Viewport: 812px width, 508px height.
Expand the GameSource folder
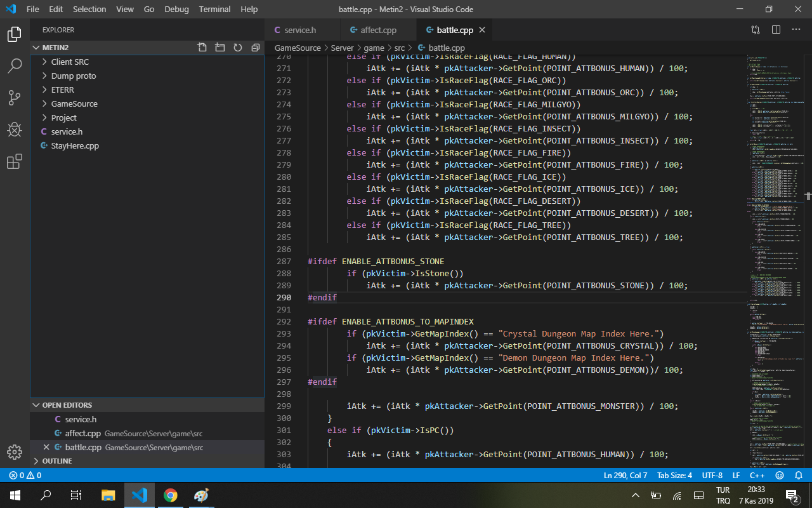[74, 104]
